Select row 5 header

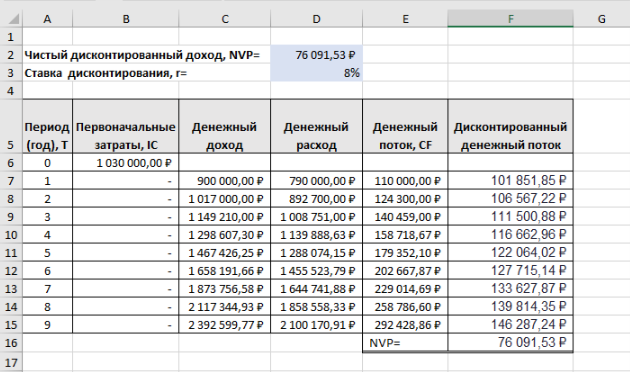(x=11, y=126)
